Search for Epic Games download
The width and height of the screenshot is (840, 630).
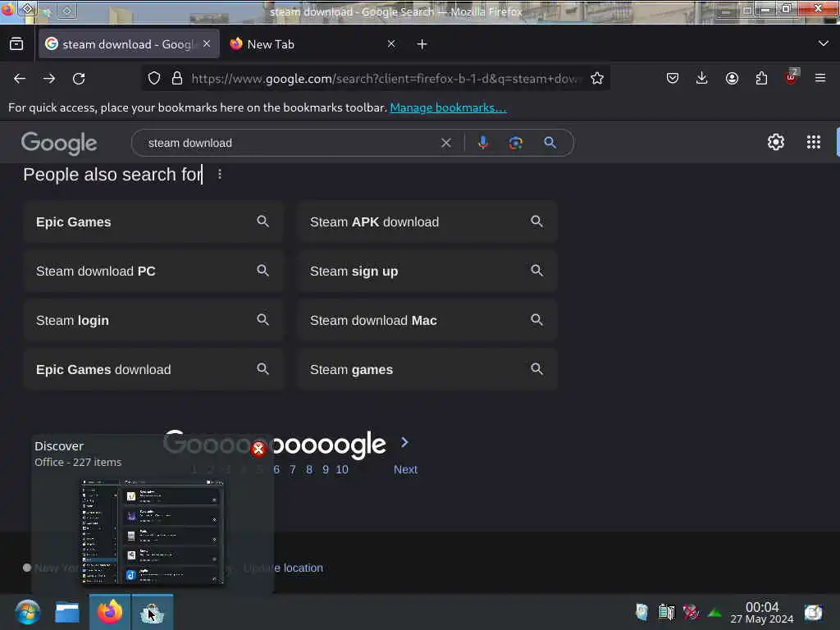pyautogui.click(x=153, y=370)
